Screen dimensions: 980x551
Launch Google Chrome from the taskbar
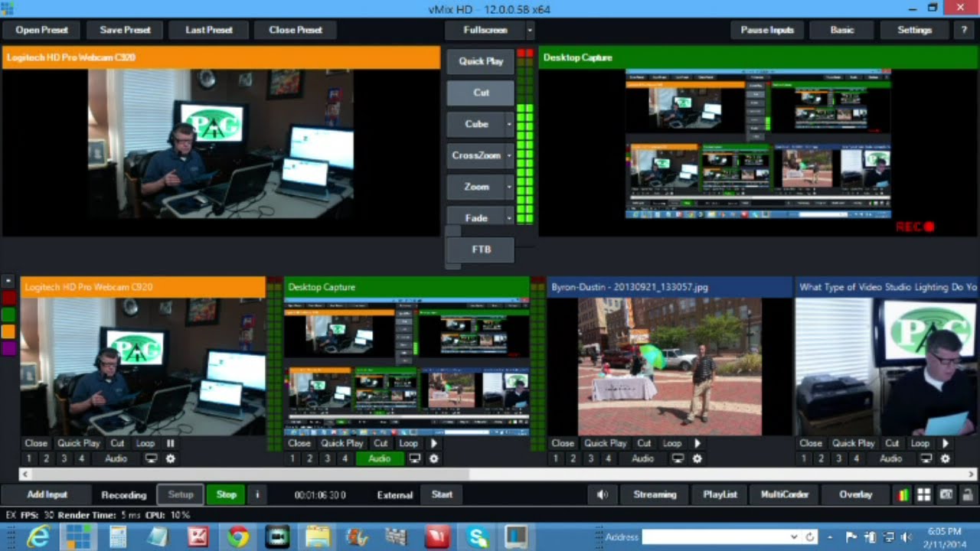click(237, 536)
